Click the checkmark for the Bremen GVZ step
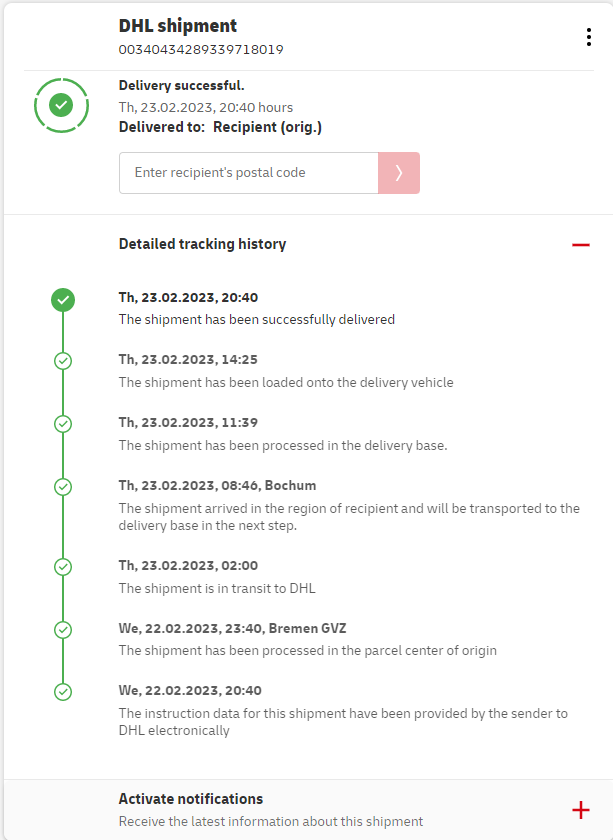613x840 pixels. coord(63,630)
